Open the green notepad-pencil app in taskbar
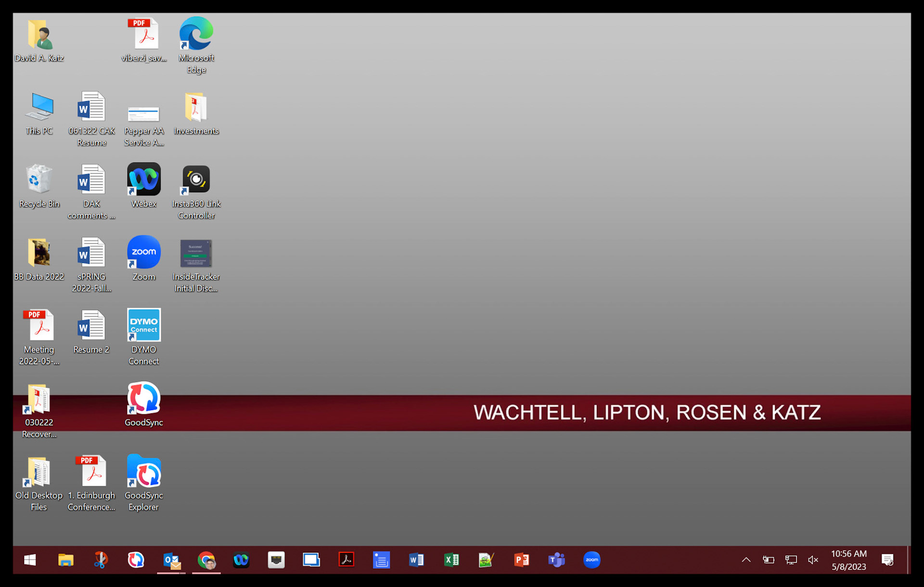The width and height of the screenshot is (924, 587). tap(487, 560)
